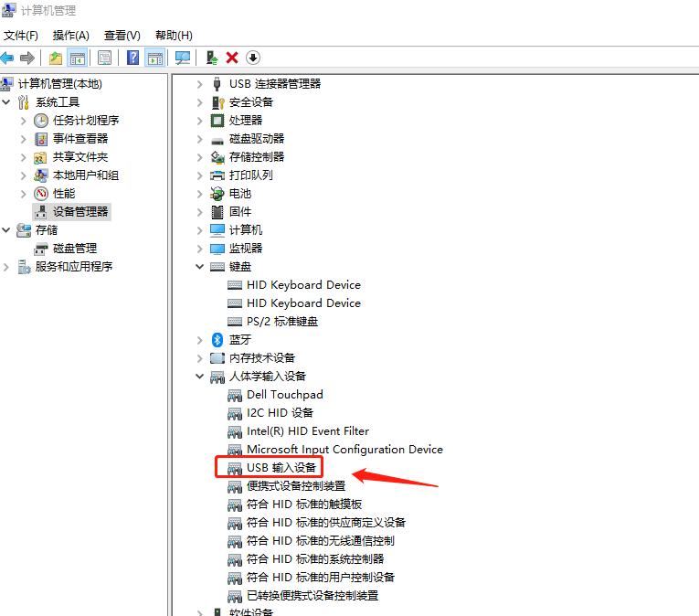This screenshot has height=616, width=699.
Task: Click the 性能 performance icon
Action: click(x=40, y=194)
